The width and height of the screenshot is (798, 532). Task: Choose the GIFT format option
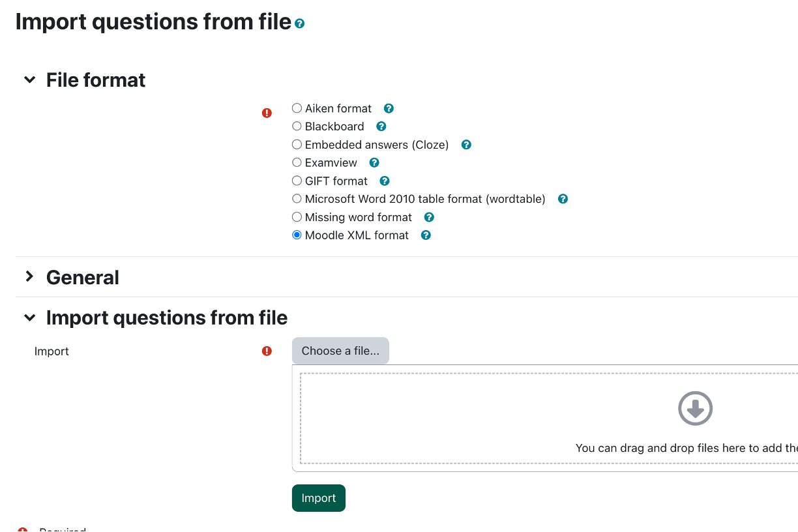point(297,181)
